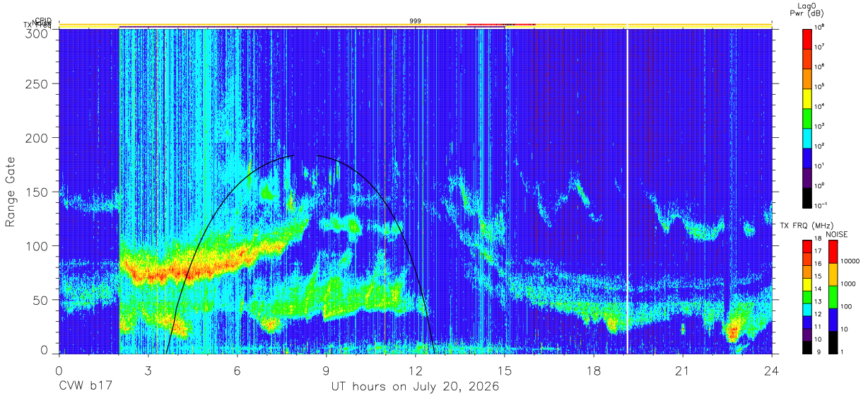
Task: Click the 'Lag0 Pwr (dB)' colorbar title
Action: pyautogui.click(x=807, y=9)
